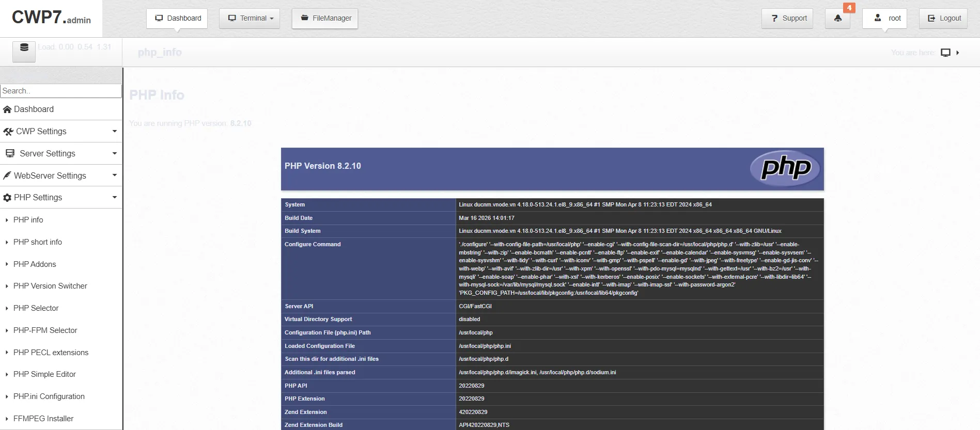This screenshot has width=980, height=430.
Task: Click the Server Settings caret arrow
Action: click(115, 153)
